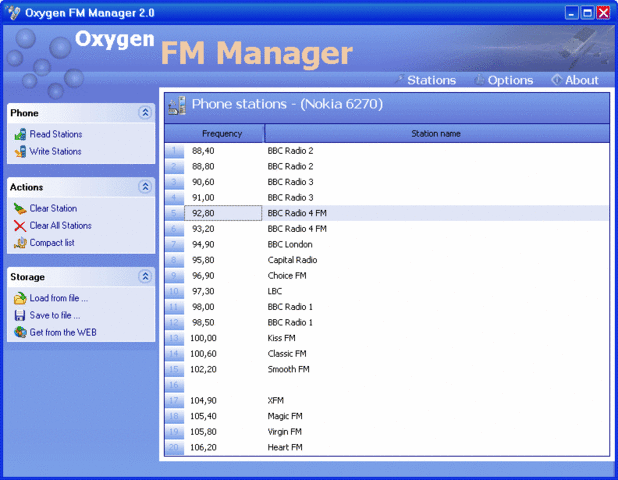Select row number 20 header

[x=174, y=447]
